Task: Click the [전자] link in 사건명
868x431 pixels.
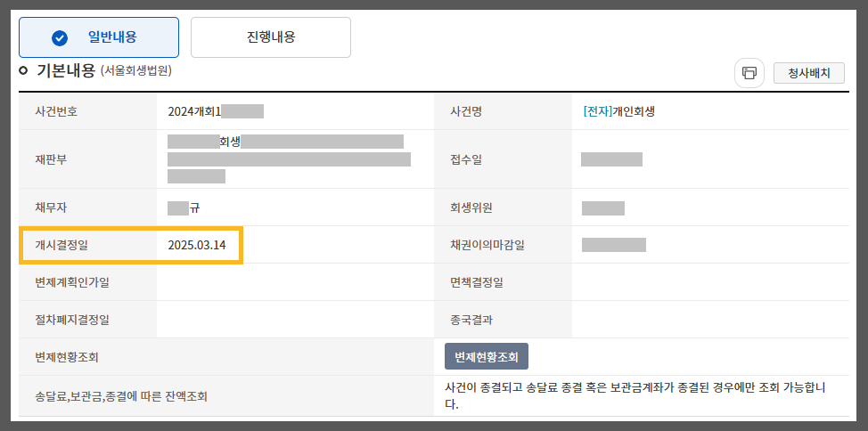Action: (597, 111)
